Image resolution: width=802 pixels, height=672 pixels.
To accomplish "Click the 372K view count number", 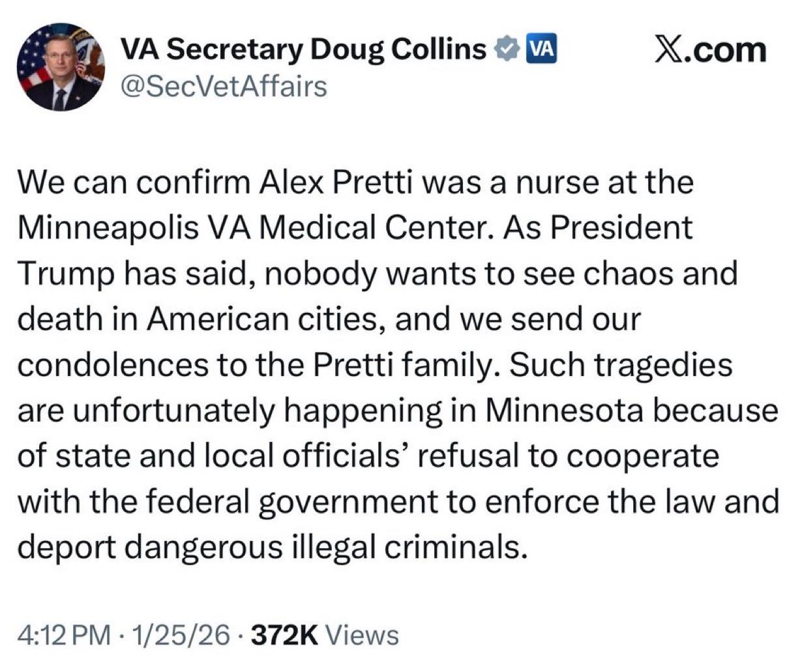I will 284,634.
